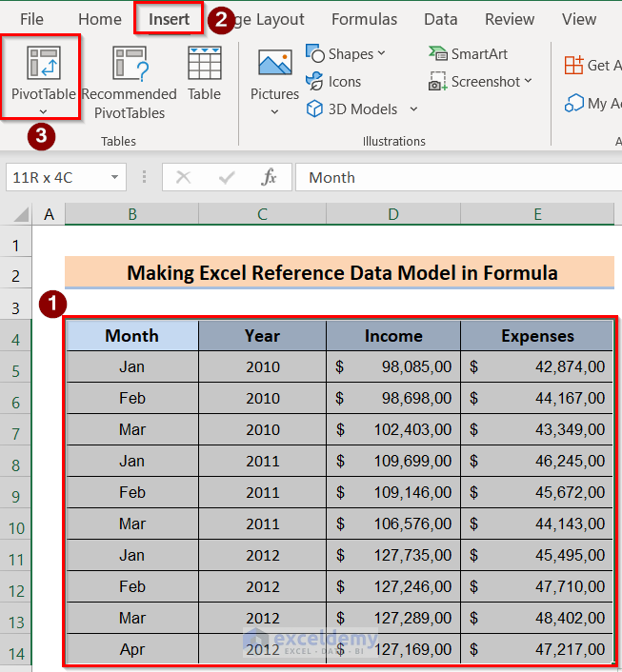Expand the Shapes dropdown
This screenshot has width=622, height=672.
pos(382,54)
